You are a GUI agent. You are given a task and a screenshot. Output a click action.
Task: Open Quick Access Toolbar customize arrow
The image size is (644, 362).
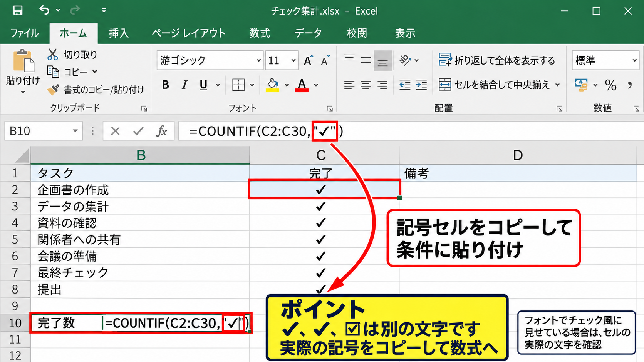click(104, 11)
